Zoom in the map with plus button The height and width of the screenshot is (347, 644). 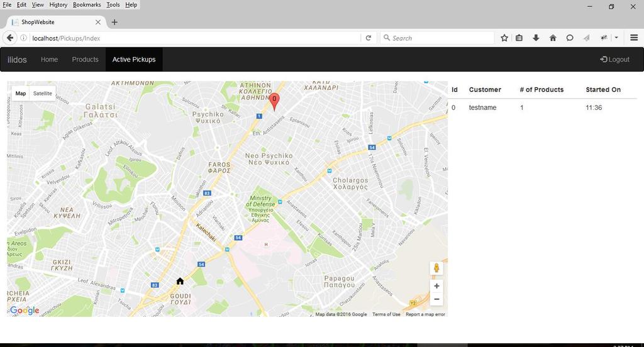(x=436, y=286)
